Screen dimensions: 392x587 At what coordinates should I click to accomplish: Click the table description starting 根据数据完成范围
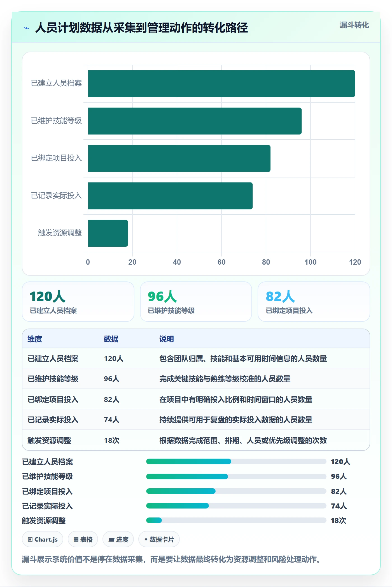243,440
